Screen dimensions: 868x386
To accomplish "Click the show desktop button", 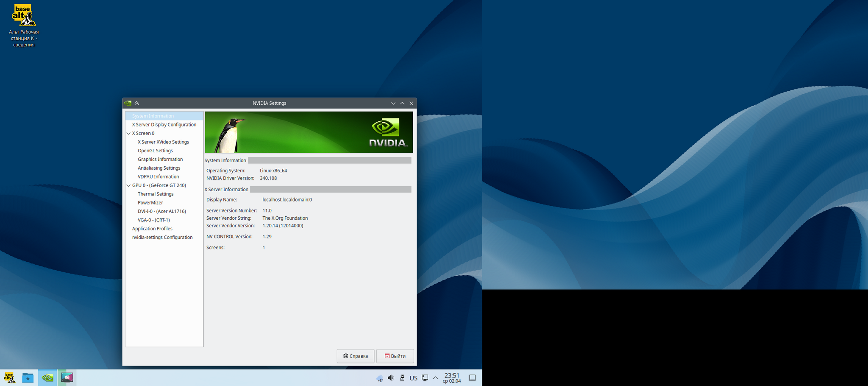I will (x=472, y=378).
